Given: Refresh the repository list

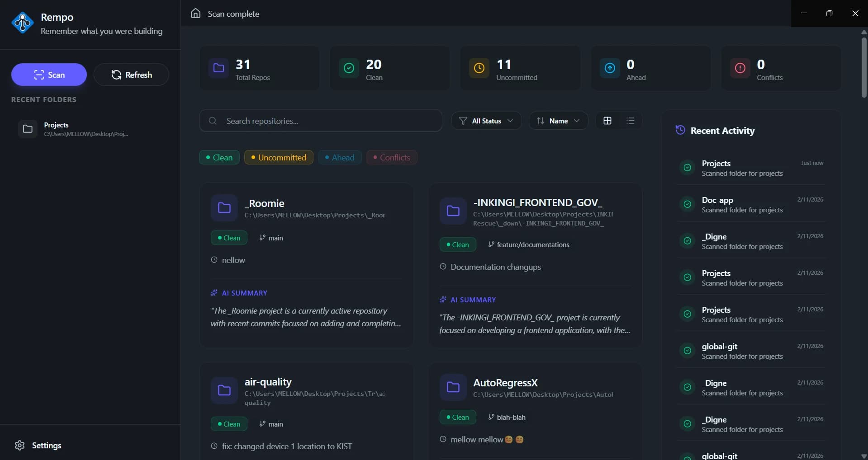Looking at the screenshot, I should 132,75.
